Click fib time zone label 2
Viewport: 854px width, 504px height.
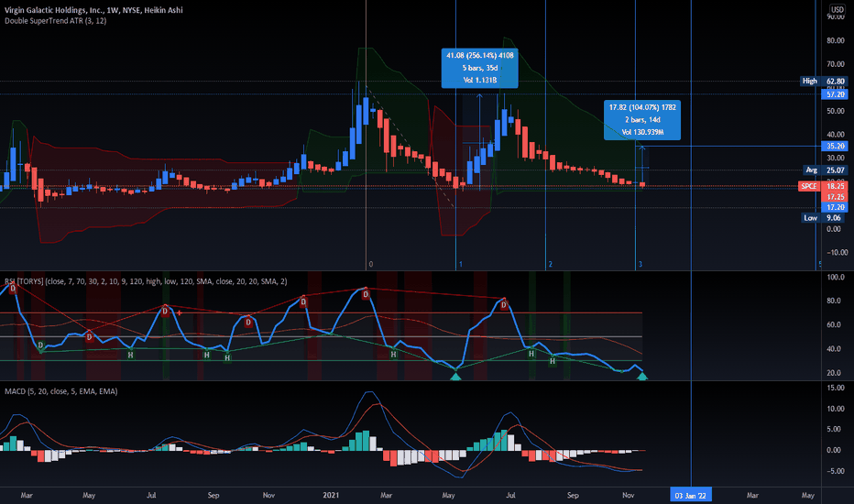pos(550,264)
